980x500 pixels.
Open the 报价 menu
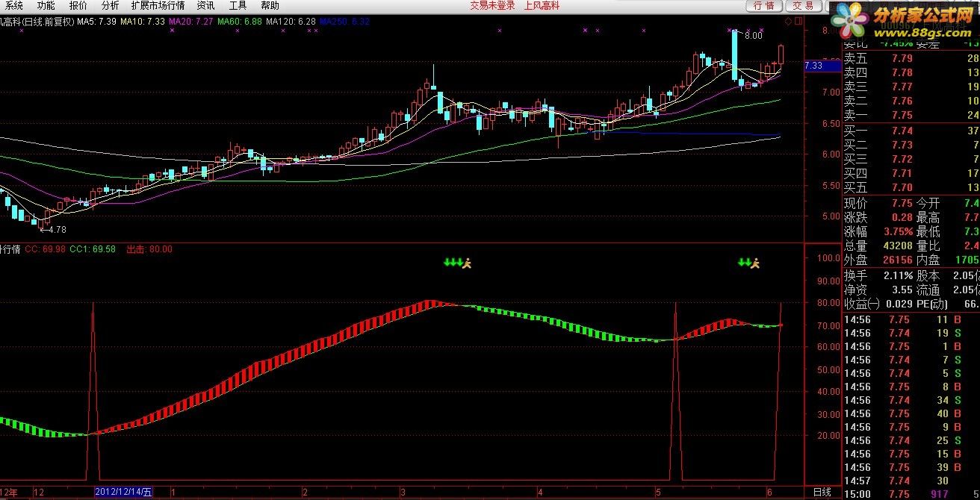click(x=78, y=5)
